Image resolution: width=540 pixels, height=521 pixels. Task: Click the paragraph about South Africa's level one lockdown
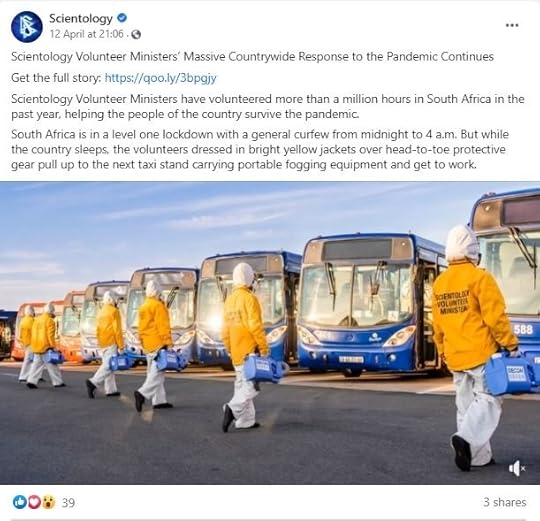tap(260, 149)
